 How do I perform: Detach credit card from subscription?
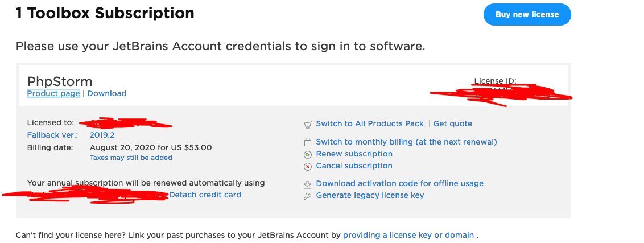[x=205, y=195]
